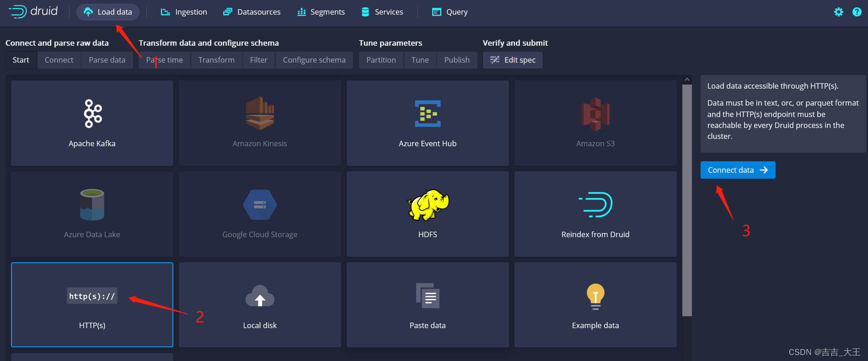Click the Example data label
This screenshot has width=868, height=361.
click(x=595, y=325)
